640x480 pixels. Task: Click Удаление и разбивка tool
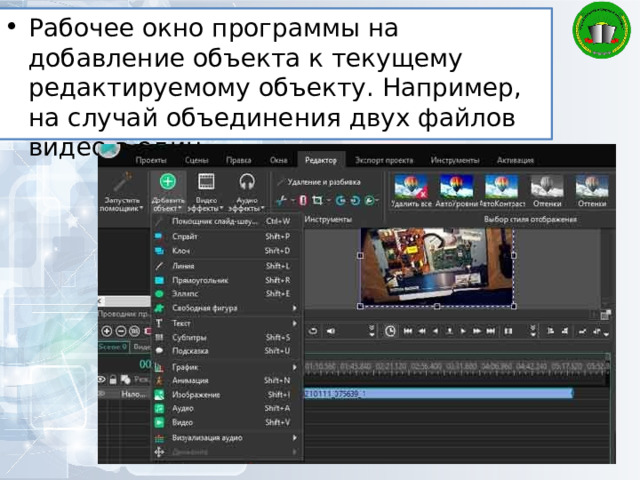[x=319, y=182]
